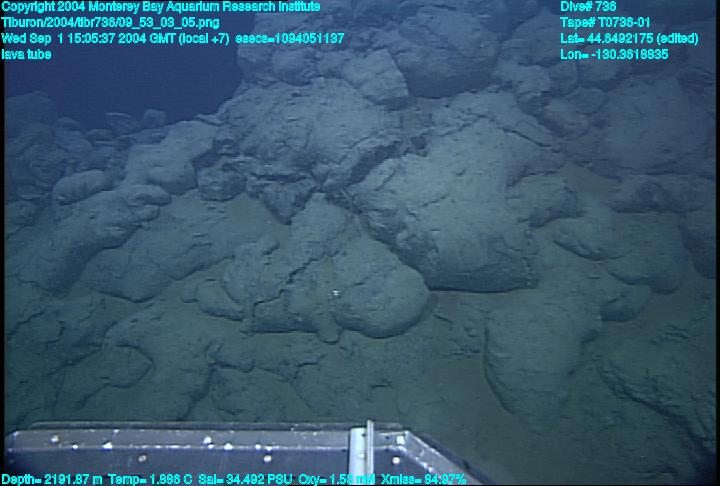720x486 pixels.
Task: Select the 'Dive#' number text
Action: (588, 7)
